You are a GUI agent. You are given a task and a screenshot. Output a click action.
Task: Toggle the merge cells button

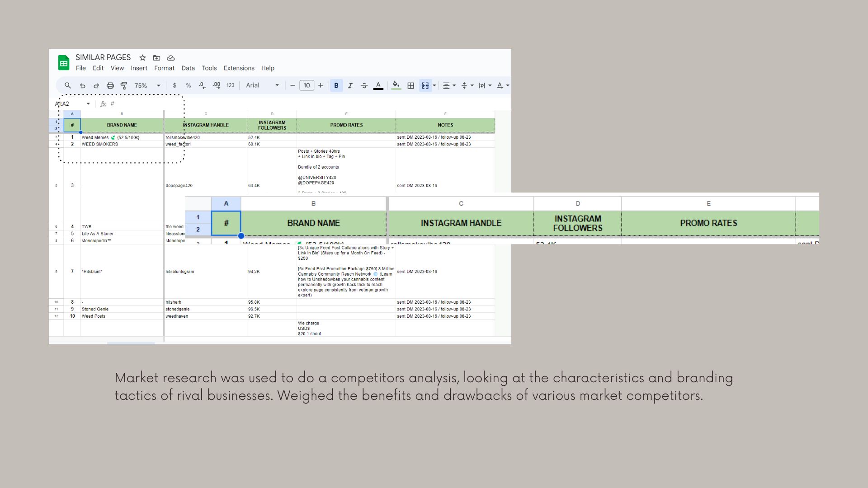(x=425, y=85)
